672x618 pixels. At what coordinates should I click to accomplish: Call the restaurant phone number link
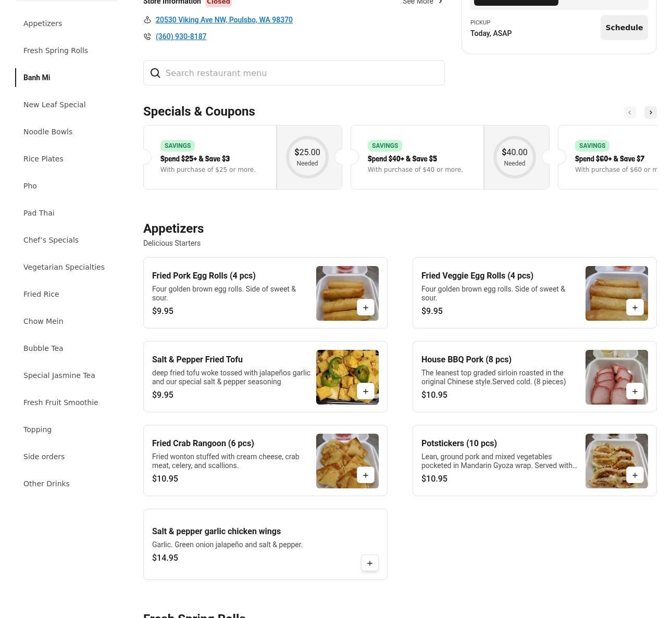(x=181, y=36)
